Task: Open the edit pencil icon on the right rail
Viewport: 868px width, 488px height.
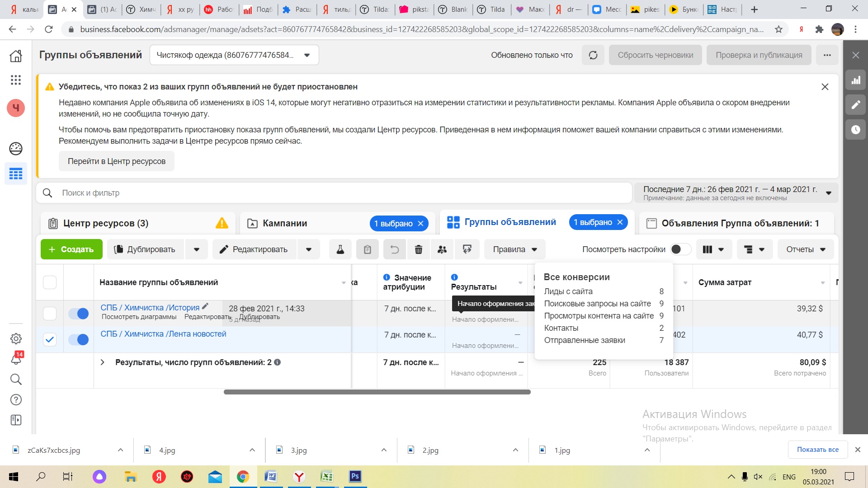Action: (x=856, y=105)
